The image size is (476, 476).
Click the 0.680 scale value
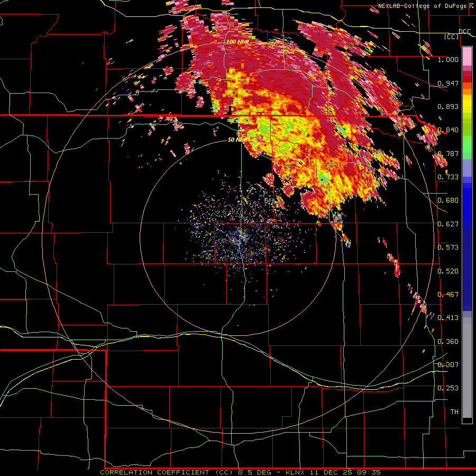coord(448,200)
